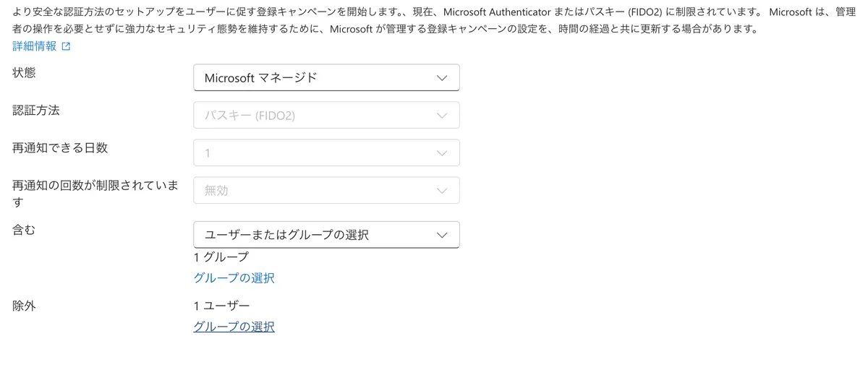
Task: Click the chevron arrow in the 含む dropdown
Action: 443,235
